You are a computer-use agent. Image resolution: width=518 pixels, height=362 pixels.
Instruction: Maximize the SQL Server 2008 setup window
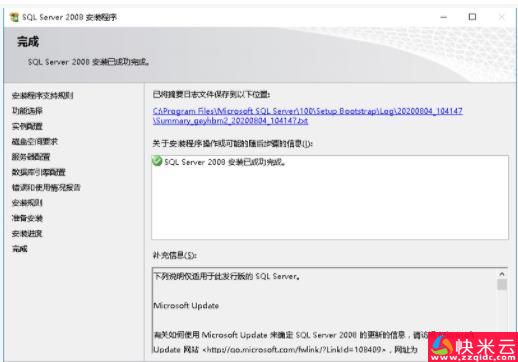472,17
